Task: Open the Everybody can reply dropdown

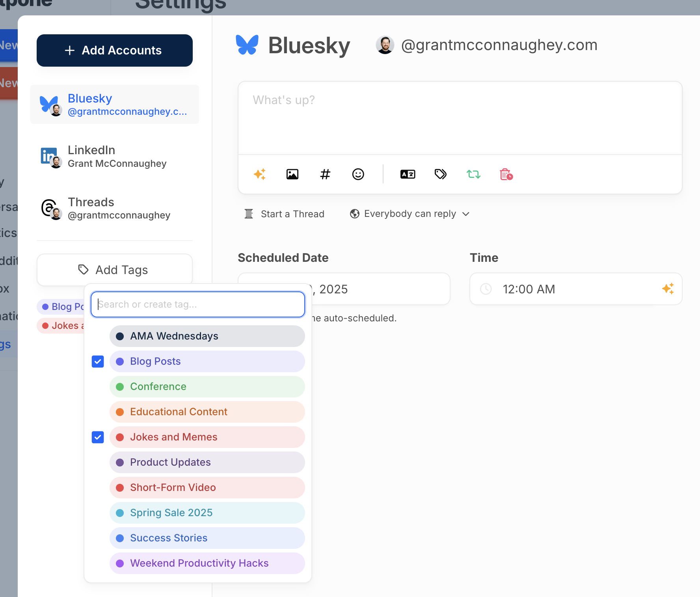Action: point(410,214)
